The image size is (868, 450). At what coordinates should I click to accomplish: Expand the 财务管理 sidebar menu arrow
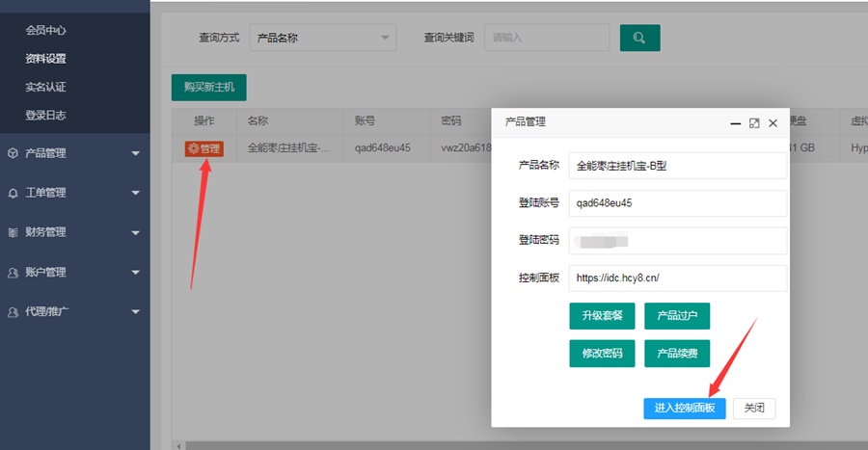[x=135, y=232]
